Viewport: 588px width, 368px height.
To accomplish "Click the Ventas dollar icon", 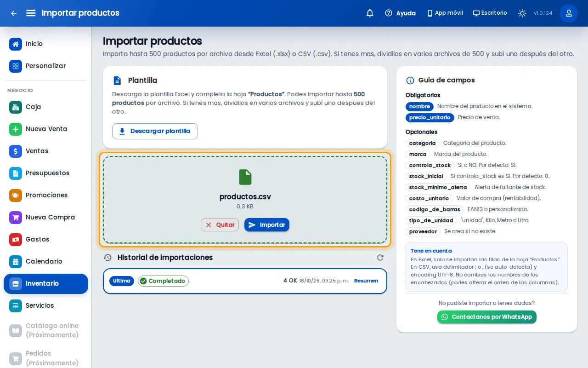I will pyautogui.click(x=16, y=151).
